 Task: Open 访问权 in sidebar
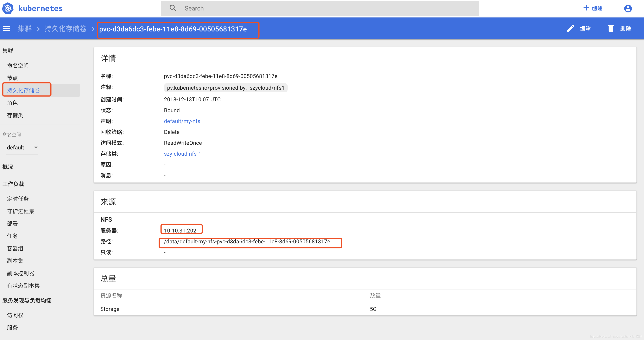(15, 315)
